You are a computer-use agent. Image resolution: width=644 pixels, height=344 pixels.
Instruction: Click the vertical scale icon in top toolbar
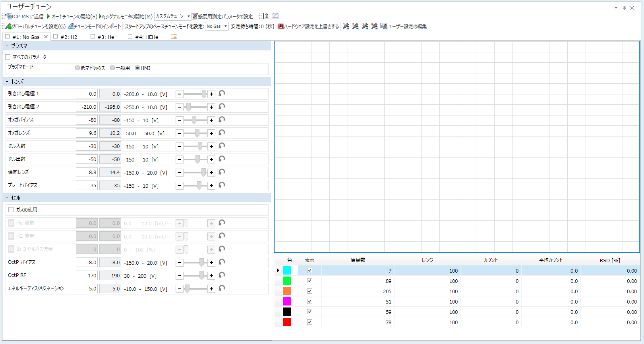coord(266,16)
